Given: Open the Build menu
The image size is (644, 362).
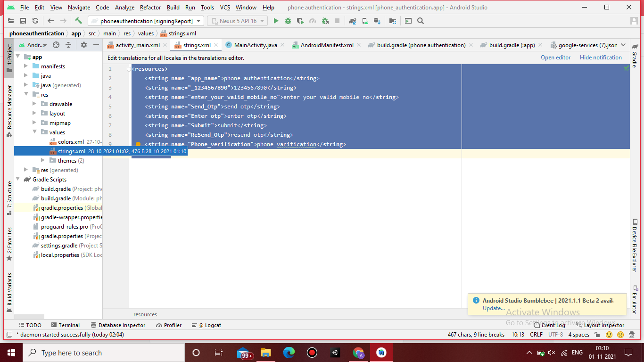Looking at the screenshot, I should click(173, 8).
